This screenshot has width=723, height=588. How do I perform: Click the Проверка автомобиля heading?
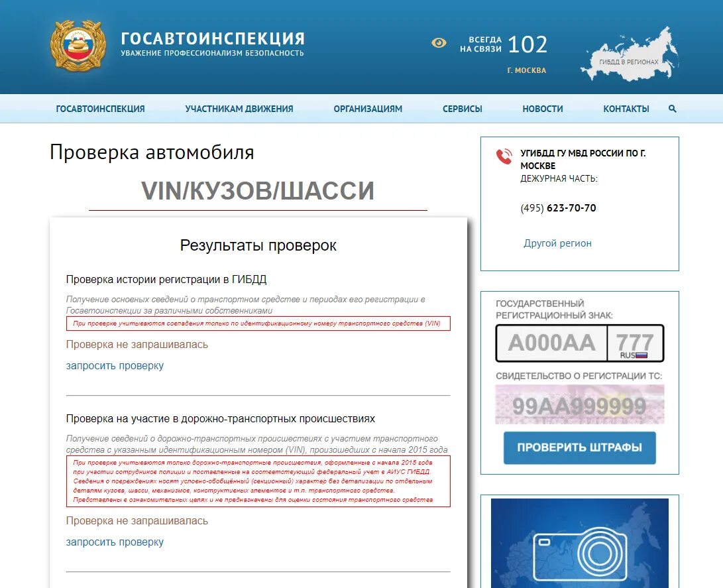coord(152,152)
